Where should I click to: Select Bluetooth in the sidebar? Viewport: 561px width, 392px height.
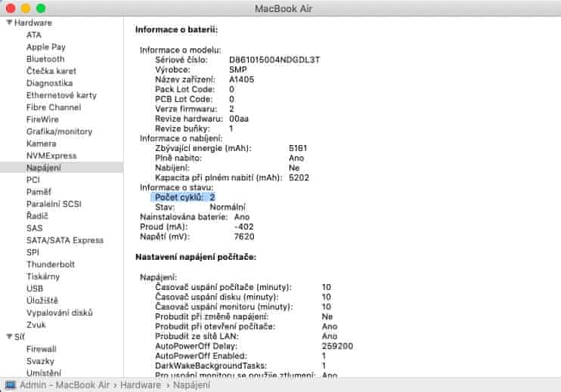coord(45,59)
